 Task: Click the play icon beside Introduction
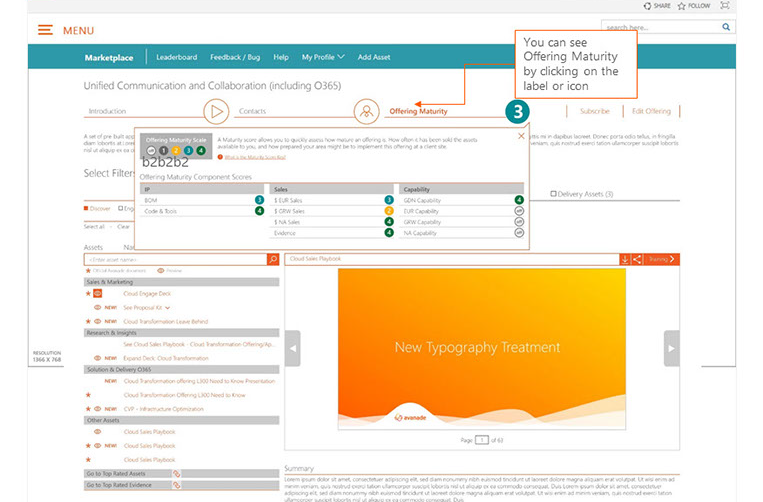(x=216, y=111)
